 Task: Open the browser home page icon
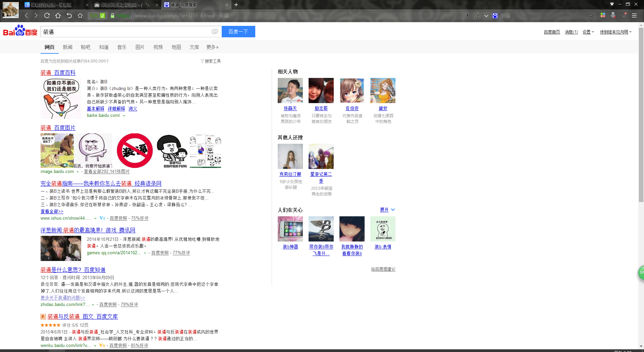click(58, 15)
